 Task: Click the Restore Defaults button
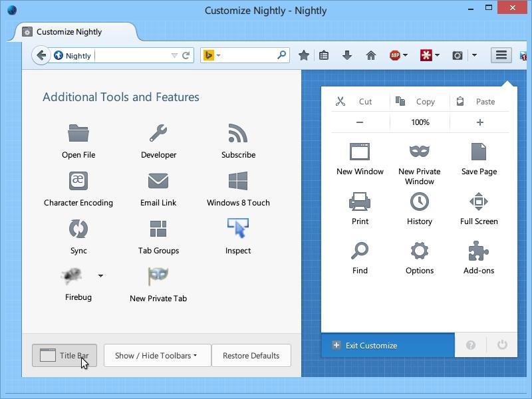coord(251,355)
